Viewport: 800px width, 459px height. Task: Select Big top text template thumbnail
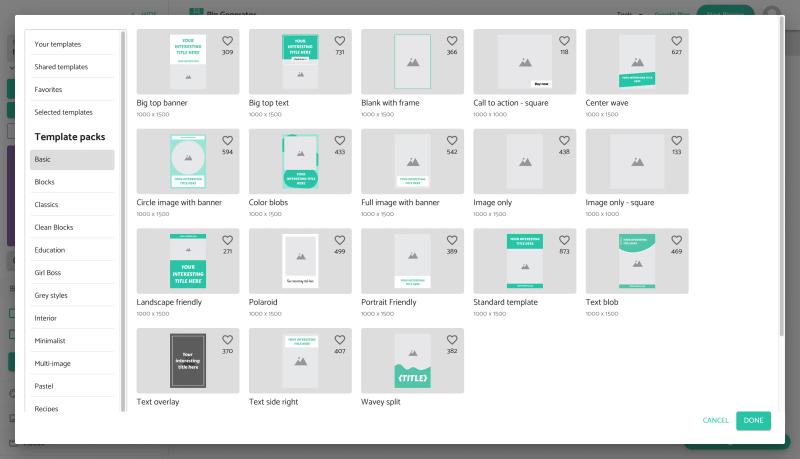click(300, 62)
